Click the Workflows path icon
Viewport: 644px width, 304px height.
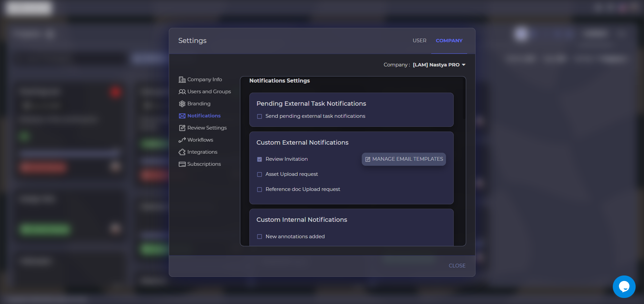coord(182,140)
